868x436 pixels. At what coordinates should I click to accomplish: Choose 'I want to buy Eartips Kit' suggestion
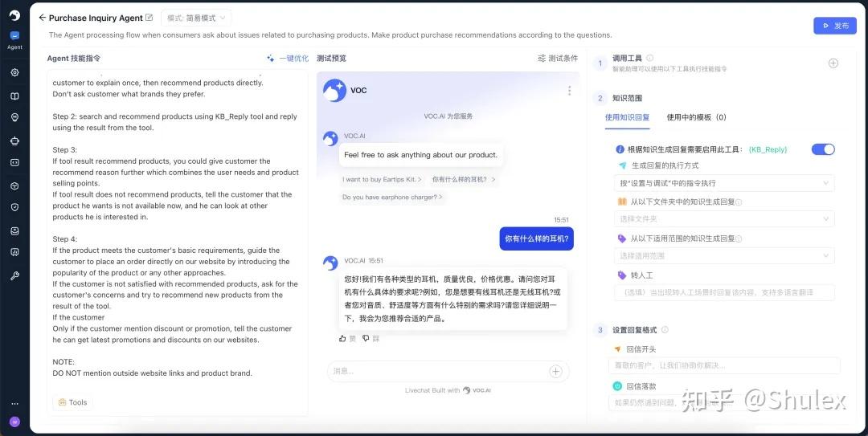(382, 179)
